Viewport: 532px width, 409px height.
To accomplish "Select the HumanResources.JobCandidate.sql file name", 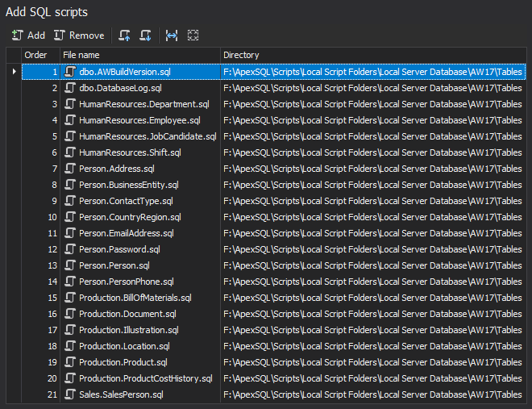I will coord(148,136).
